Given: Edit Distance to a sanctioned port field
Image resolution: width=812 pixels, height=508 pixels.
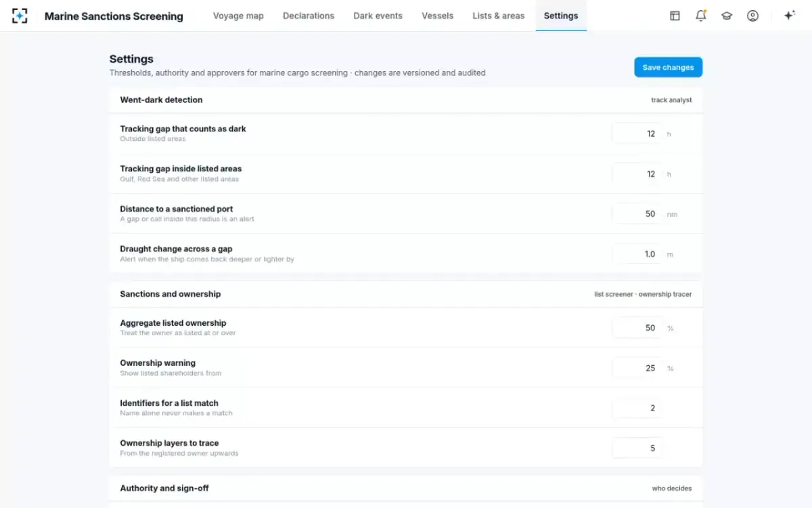Looking at the screenshot, I should point(637,214).
